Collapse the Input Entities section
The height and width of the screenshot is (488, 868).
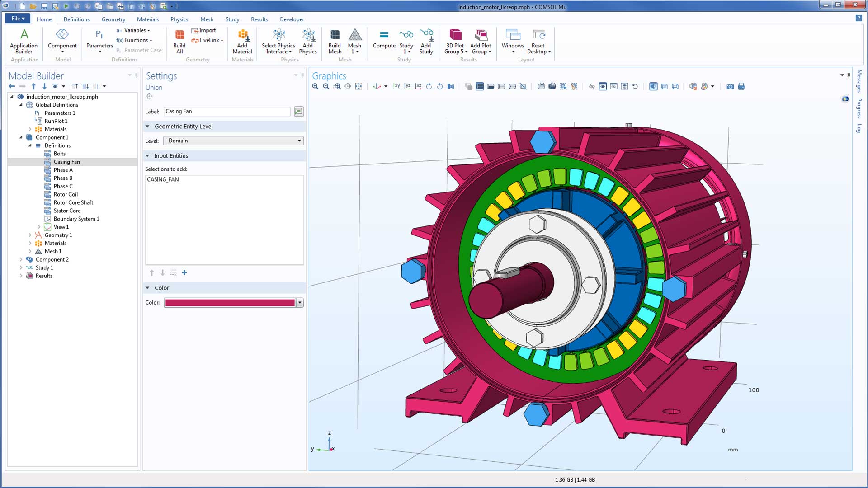click(147, 156)
